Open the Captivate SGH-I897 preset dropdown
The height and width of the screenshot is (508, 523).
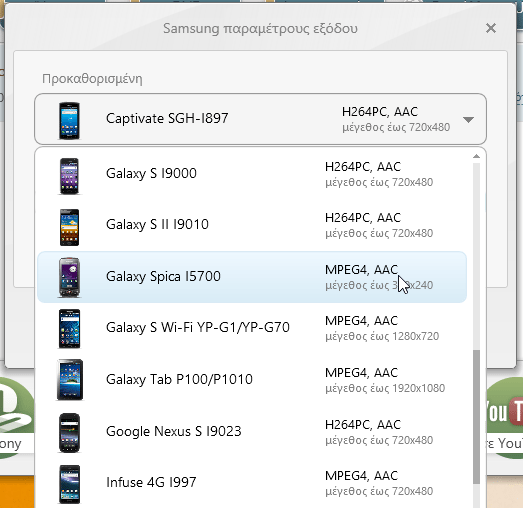coord(260,119)
